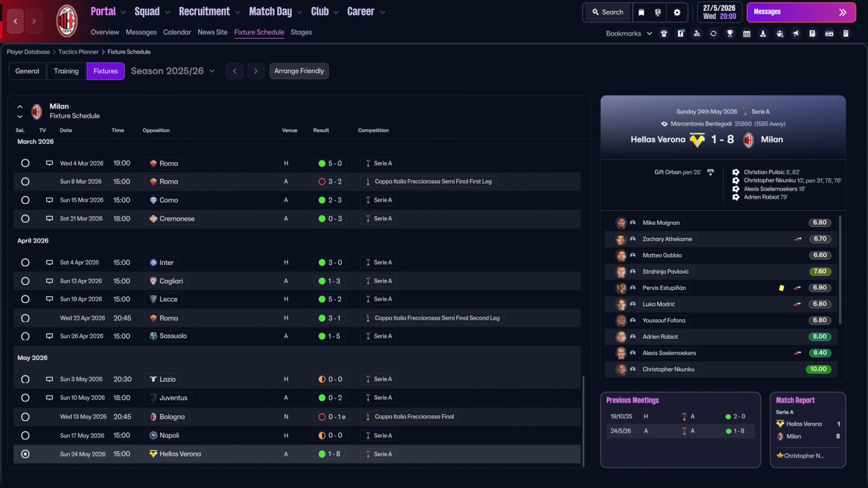This screenshot has width=868, height=488.
Task: Show the previous season with the left arrow
Action: (234, 71)
